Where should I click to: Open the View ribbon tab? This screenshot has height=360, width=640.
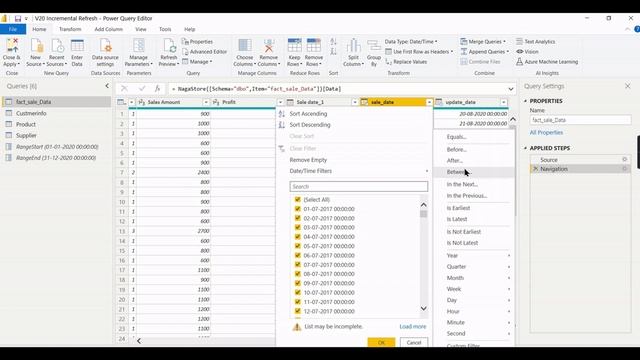pyautogui.click(x=141, y=29)
